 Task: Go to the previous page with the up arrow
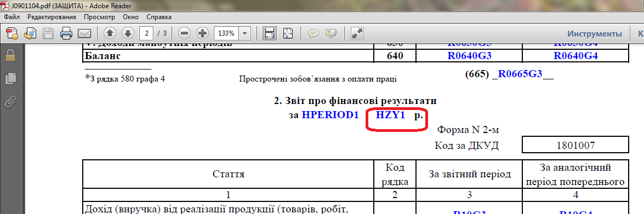pos(110,33)
